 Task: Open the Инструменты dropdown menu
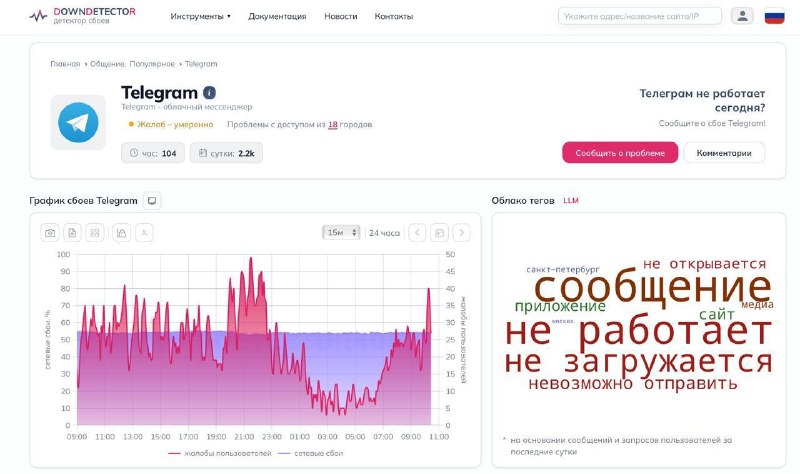(x=201, y=16)
